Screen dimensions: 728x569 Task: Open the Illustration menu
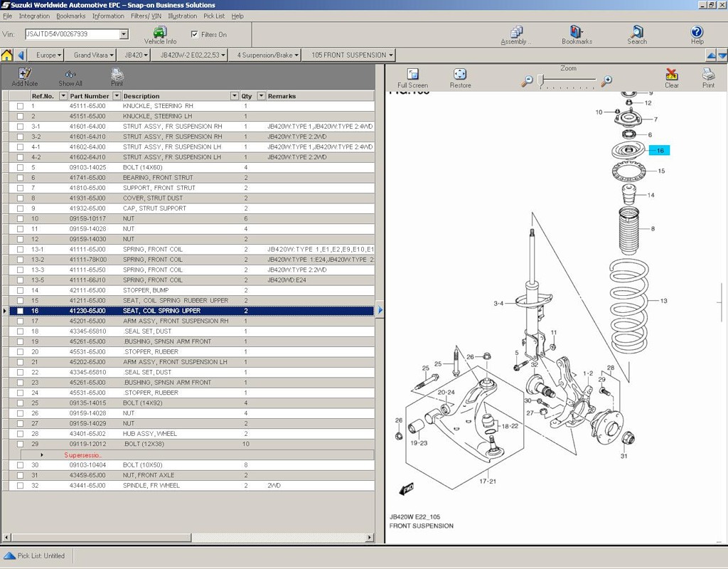(182, 16)
